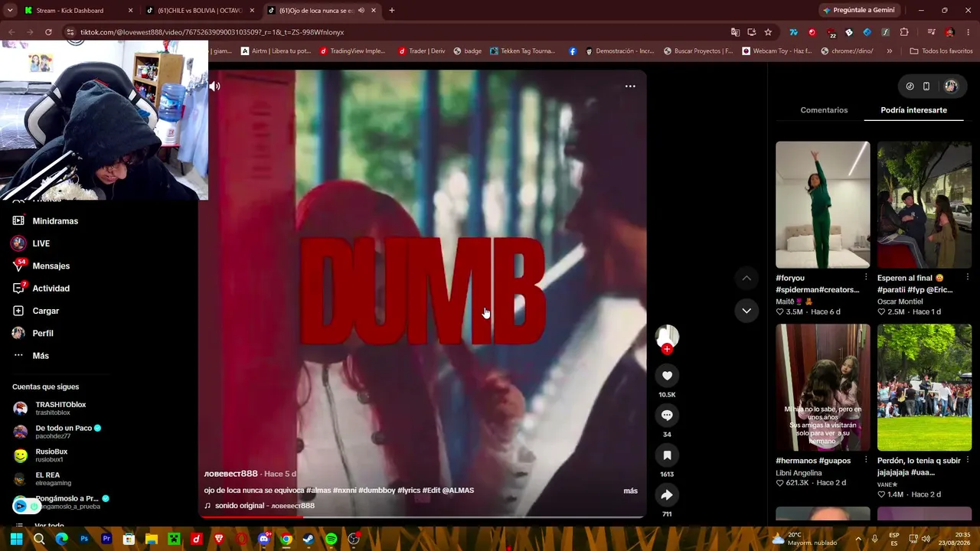
Task: Open the Windows Start menu
Action: 16,539
